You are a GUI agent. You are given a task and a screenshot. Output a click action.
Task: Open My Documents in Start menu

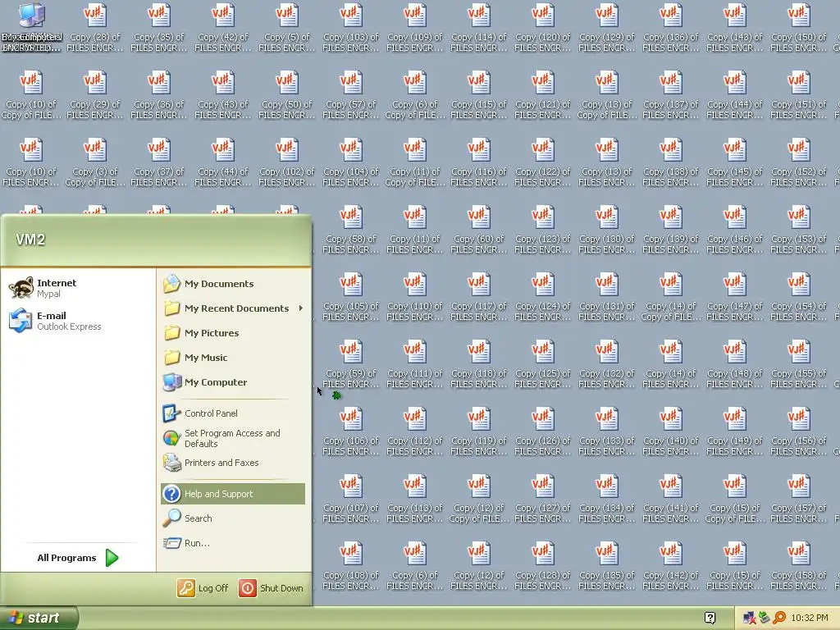pos(208,283)
